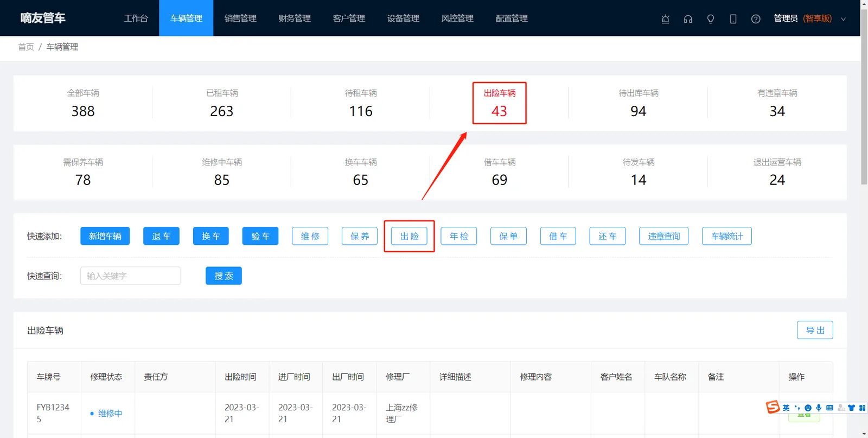Screen dimensions: 868x438
Task: Click the 出险 quick-add button
Action: pos(409,236)
